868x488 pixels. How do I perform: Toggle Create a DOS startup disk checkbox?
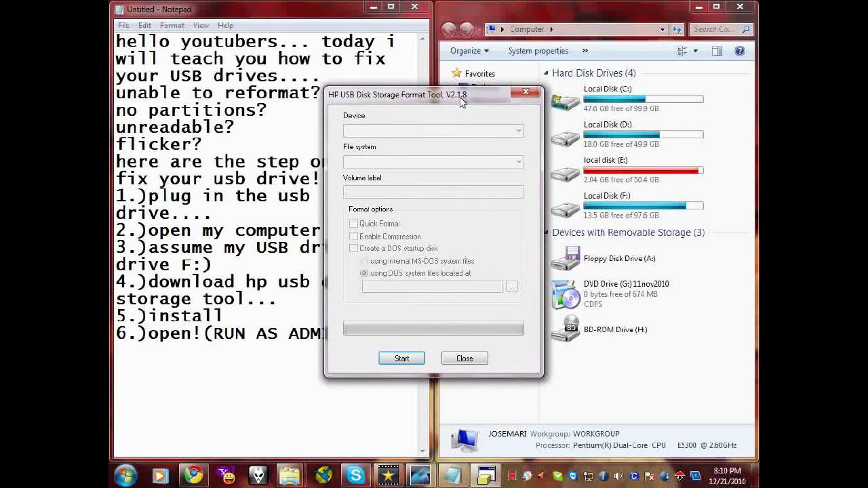click(353, 248)
